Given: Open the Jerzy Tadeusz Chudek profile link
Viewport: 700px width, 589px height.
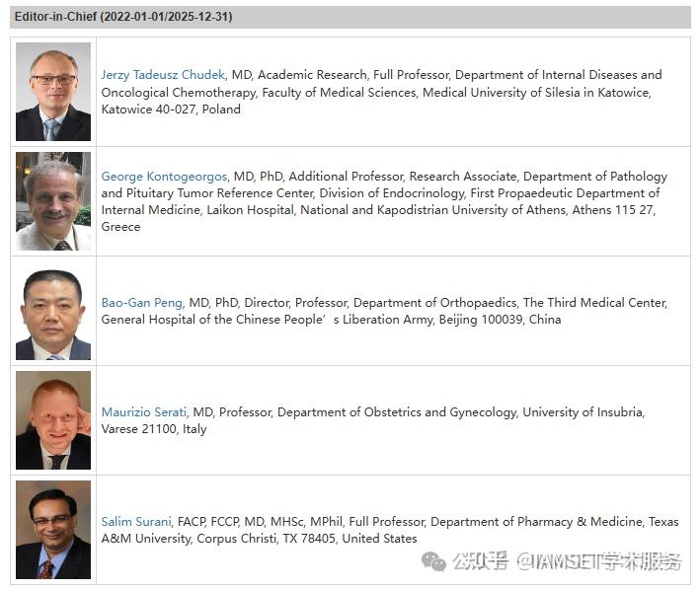Looking at the screenshot, I should pos(164,75).
